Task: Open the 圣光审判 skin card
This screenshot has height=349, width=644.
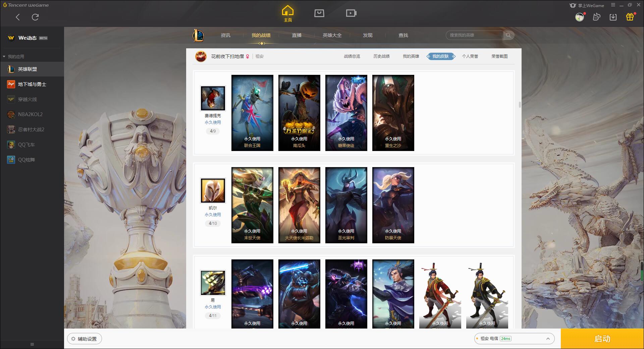Action: [346, 205]
